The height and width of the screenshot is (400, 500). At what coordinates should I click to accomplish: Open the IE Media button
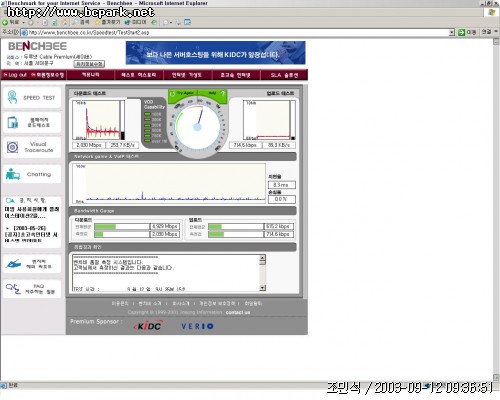coord(135,22)
